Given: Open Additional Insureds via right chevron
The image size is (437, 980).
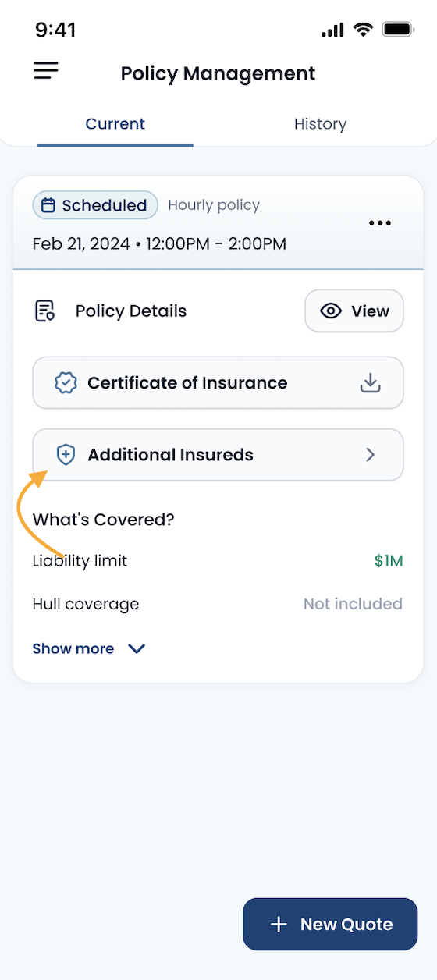Looking at the screenshot, I should [x=371, y=455].
